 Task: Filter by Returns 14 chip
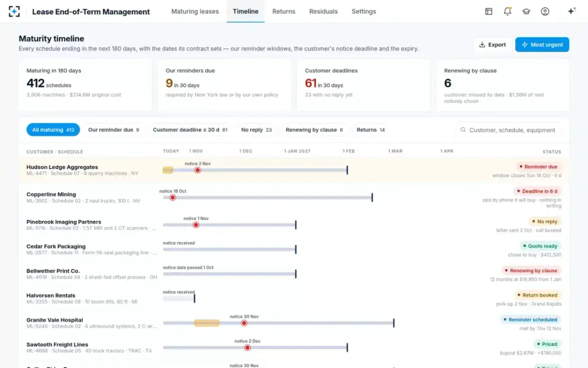tap(370, 130)
